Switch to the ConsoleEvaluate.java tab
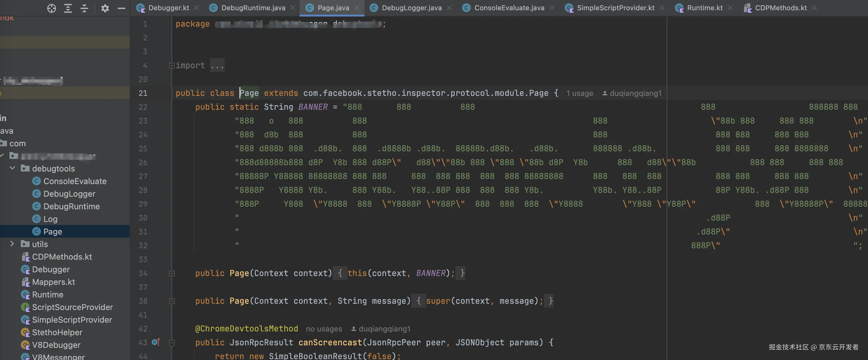The width and height of the screenshot is (868, 360). 509,8
